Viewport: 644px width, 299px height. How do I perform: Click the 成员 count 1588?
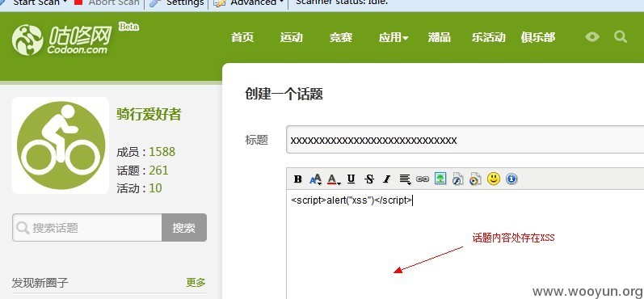tap(162, 152)
